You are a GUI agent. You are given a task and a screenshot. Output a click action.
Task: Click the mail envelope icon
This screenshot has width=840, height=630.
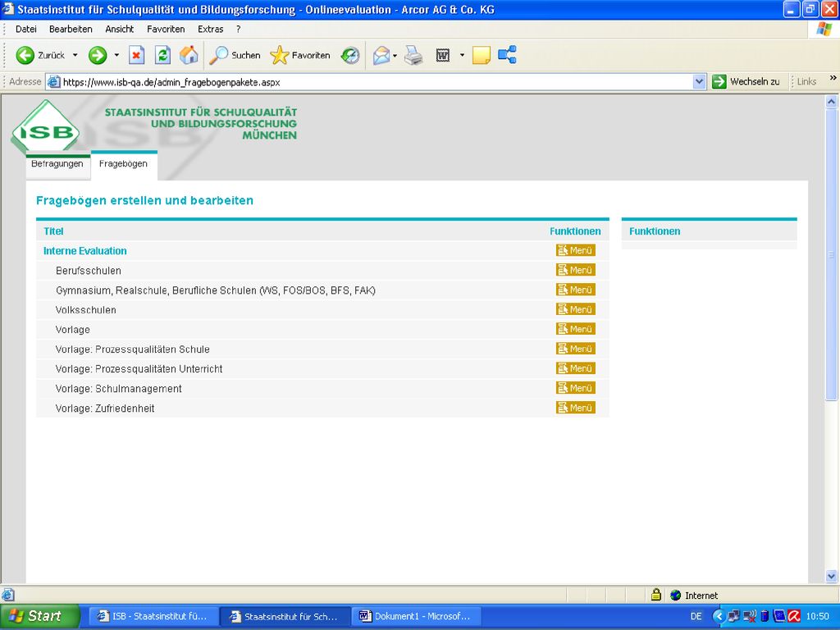(381, 55)
